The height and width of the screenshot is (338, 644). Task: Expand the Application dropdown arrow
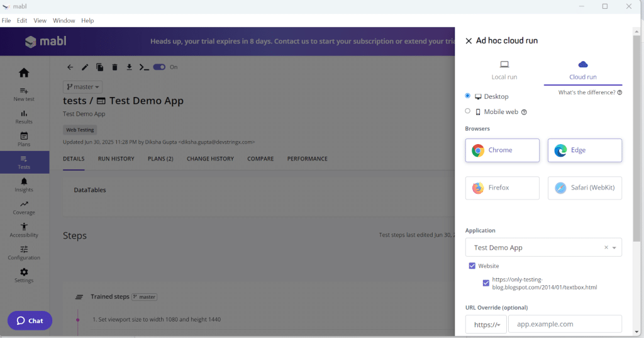pos(614,247)
